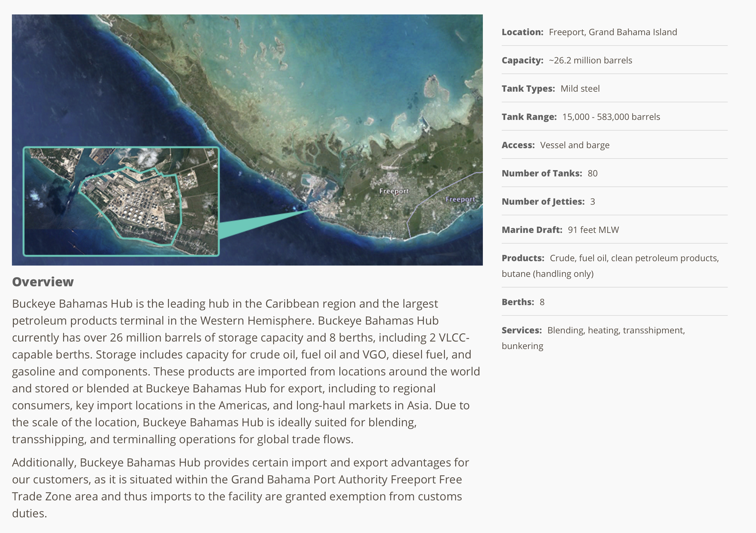The width and height of the screenshot is (756, 533).
Task: Click the Overview heading
Action: 43,282
